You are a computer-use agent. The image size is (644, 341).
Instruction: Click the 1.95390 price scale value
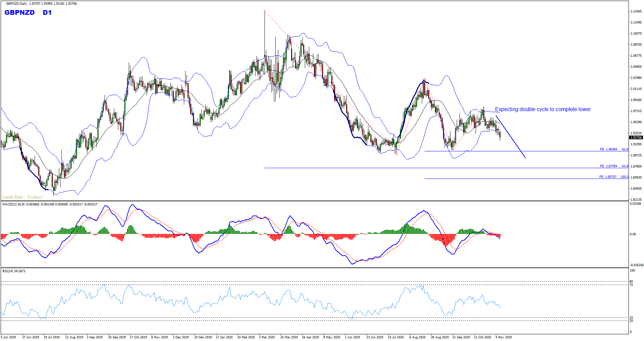click(x=636, y=122)
